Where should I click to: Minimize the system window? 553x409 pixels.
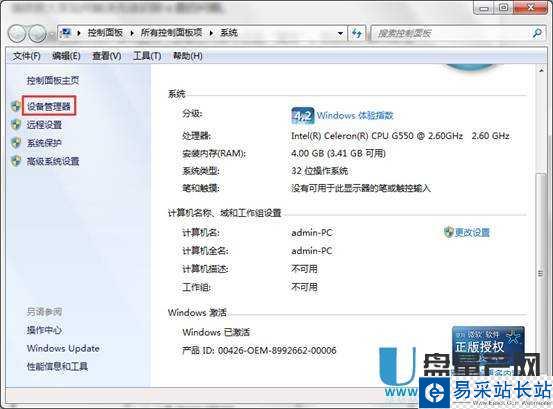484,8
